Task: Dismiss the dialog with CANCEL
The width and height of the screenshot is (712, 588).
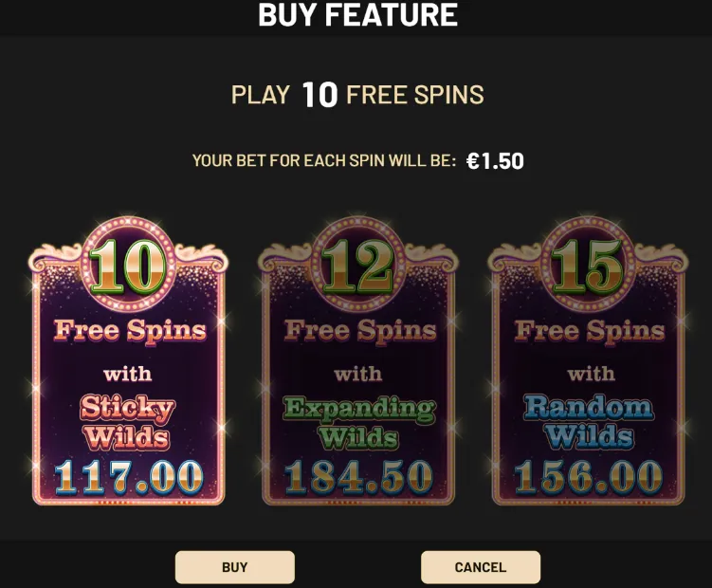Action: click(481, 567)
